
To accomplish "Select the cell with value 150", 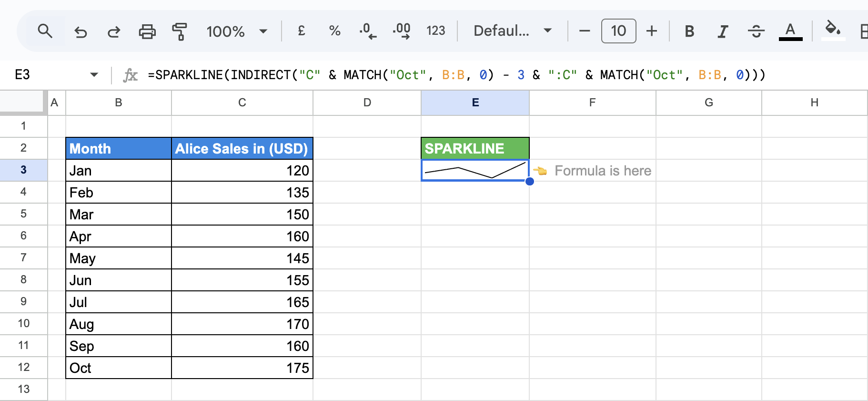I will [x=242, y=214].
